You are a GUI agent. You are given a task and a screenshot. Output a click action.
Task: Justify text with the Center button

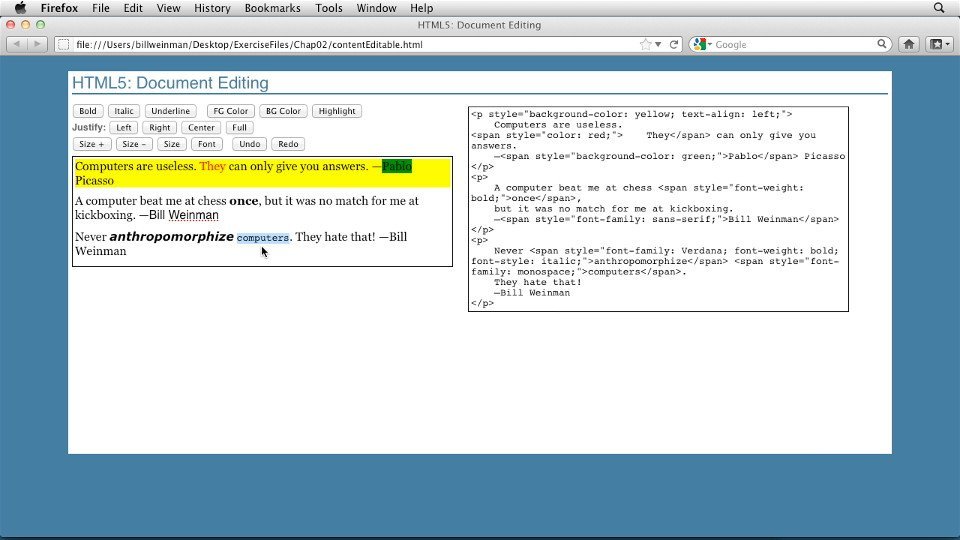[201, 127]
